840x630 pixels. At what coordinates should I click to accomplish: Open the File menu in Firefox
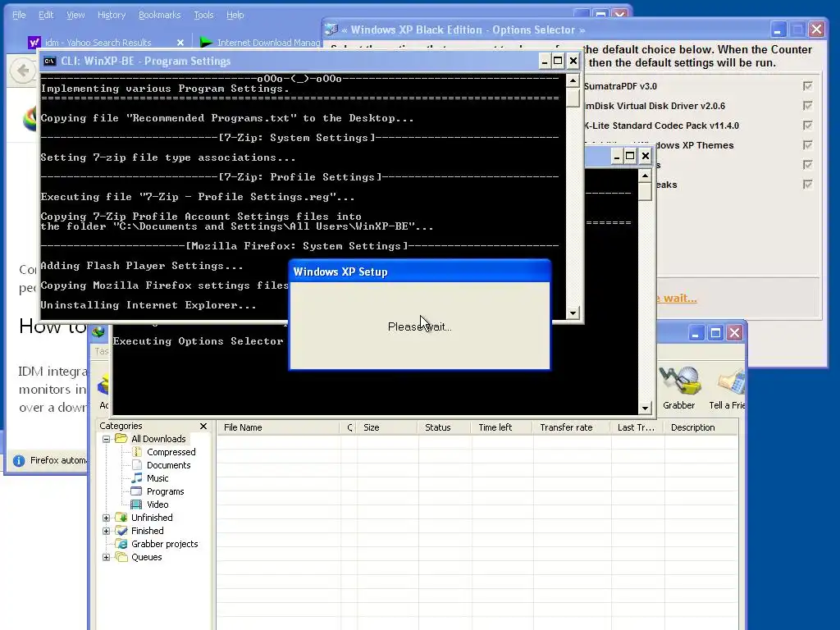(x=19, y=15)
